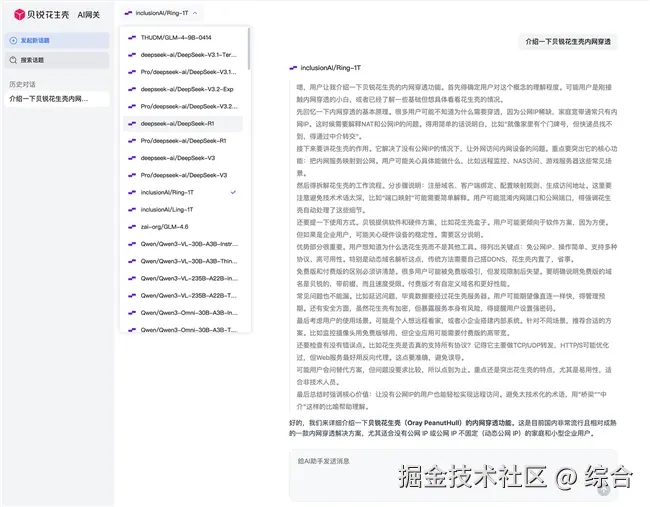Click the model icon next to inclusionAI/Ring-1T in chat
650x507 pixels.
coord(293,68)
